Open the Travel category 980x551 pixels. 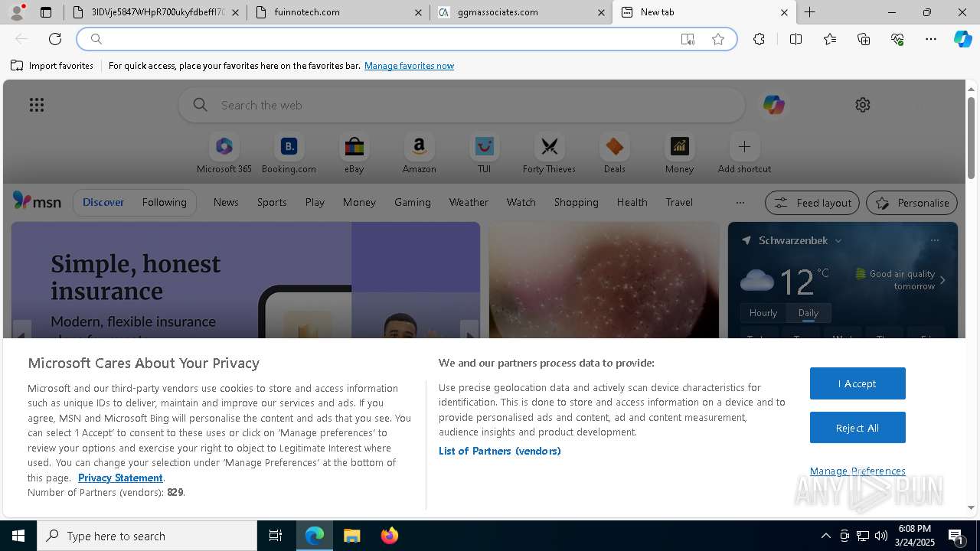click(679, 202)
